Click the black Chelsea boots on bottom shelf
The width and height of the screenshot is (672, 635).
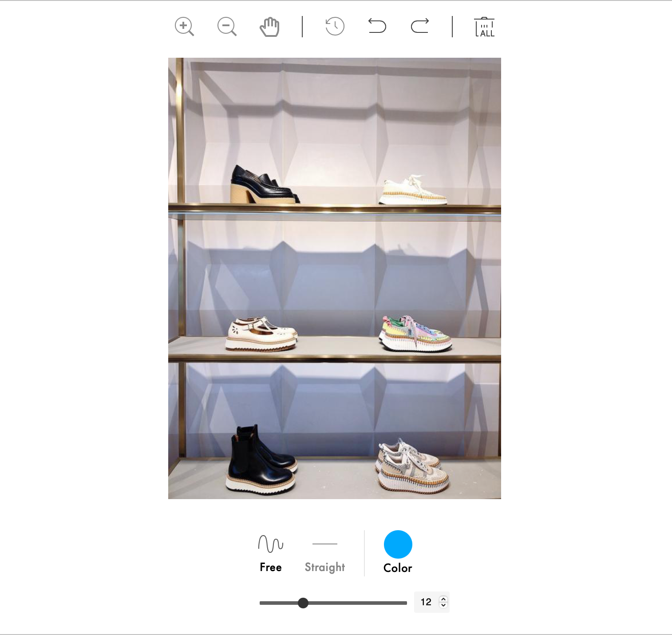point(261,461)
